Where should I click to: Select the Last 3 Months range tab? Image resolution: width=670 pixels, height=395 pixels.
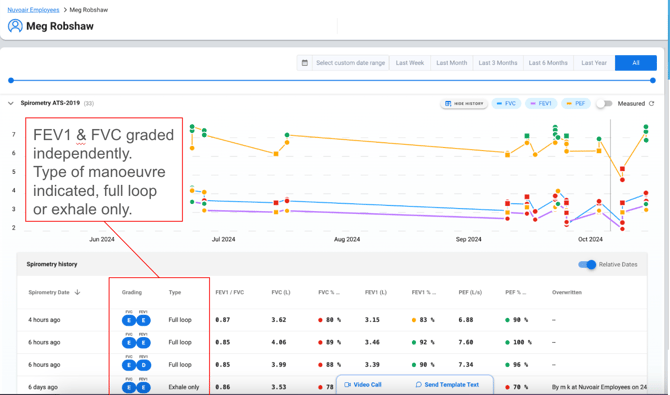pos(498,63)
